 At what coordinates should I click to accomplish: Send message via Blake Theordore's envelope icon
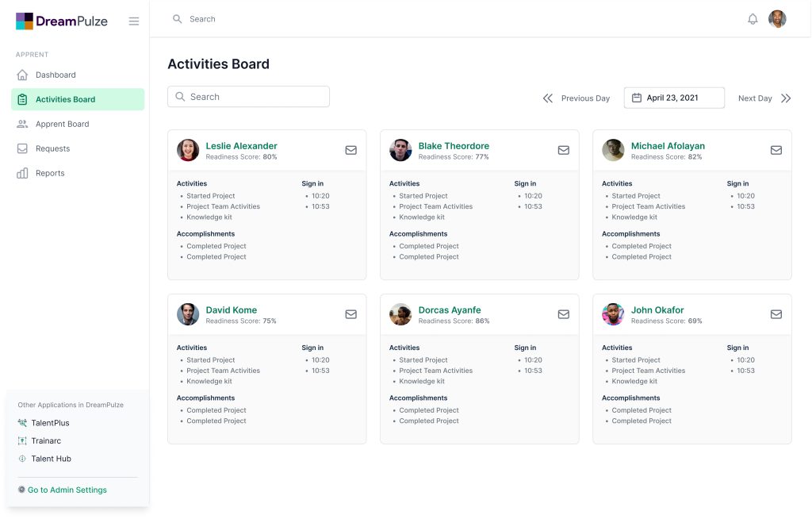point(563,150)
